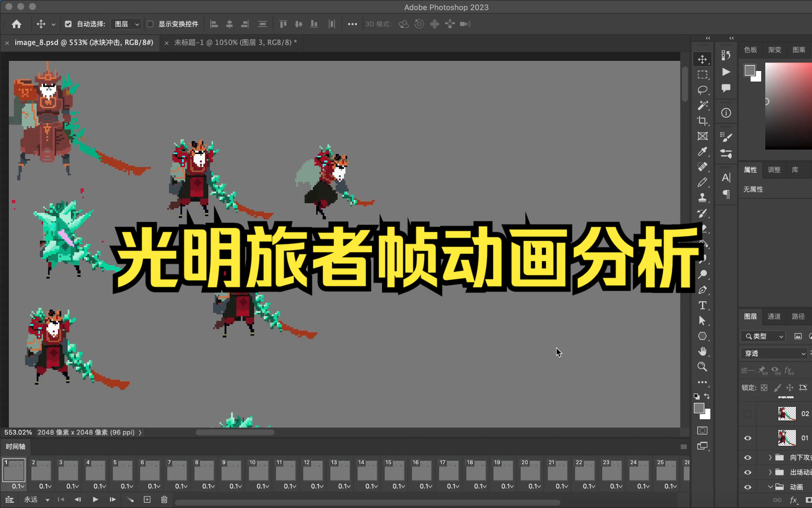812x508 pixels.
Task: Go to the next timeline frame
Action: (112, 500)
